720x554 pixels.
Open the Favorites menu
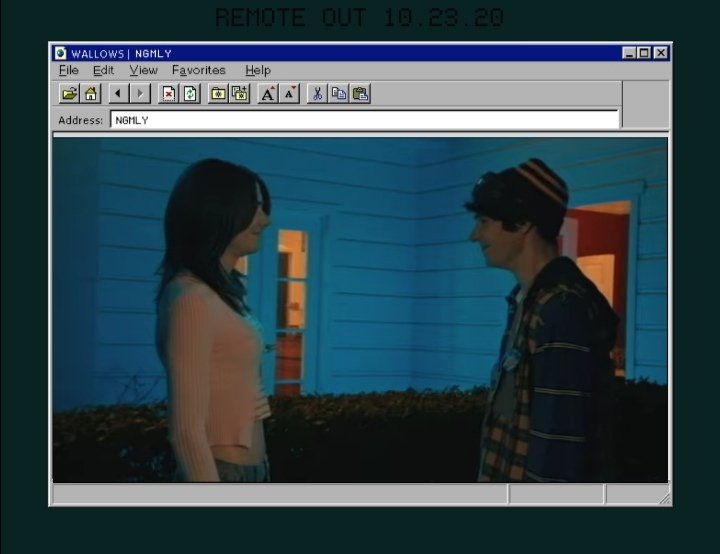tap(199, 70)
